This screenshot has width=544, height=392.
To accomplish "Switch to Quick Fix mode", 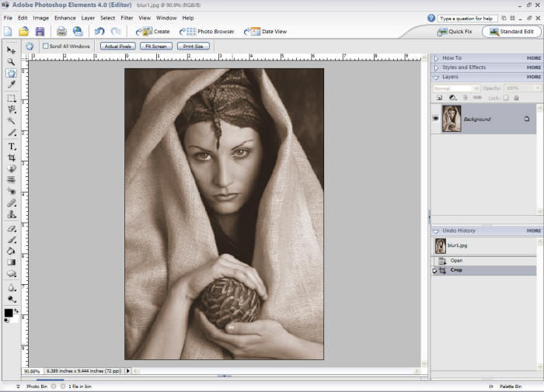I will point(453,32).
